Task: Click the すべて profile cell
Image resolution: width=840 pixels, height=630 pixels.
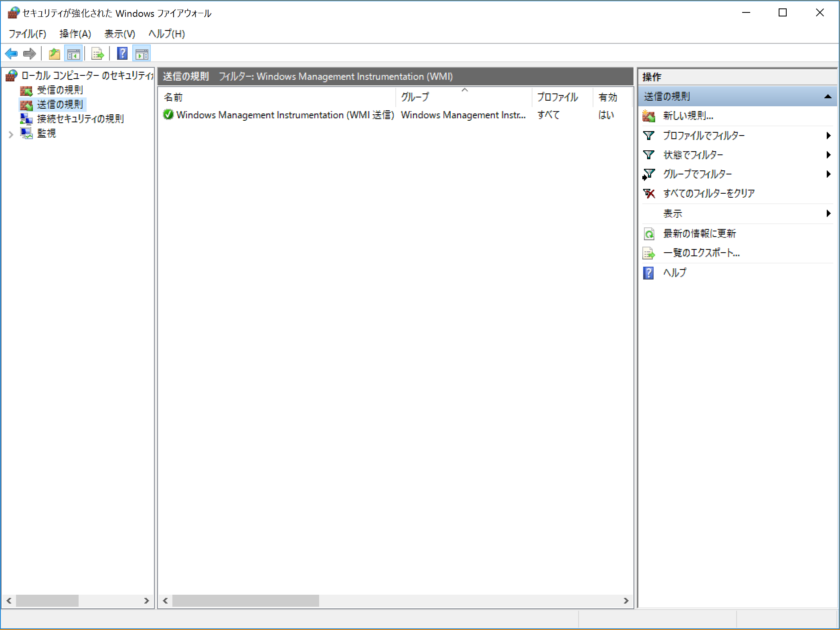Action: point(548,115)
